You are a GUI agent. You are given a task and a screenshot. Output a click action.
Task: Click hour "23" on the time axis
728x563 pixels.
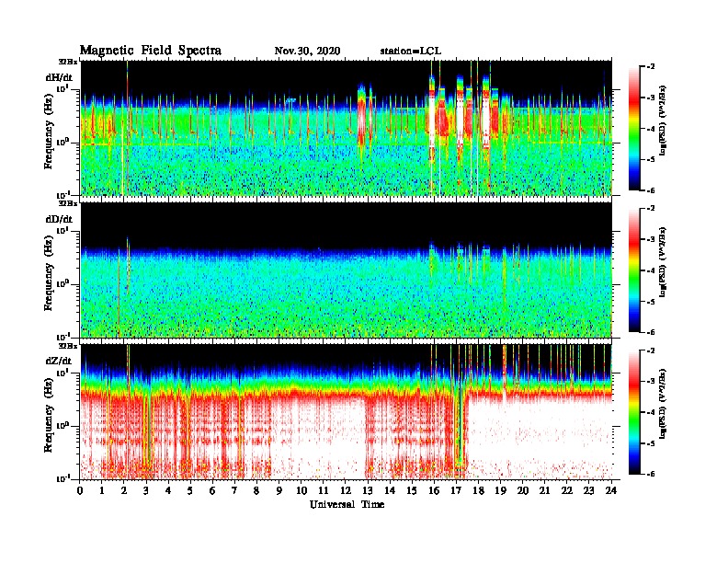pos(589,490)
